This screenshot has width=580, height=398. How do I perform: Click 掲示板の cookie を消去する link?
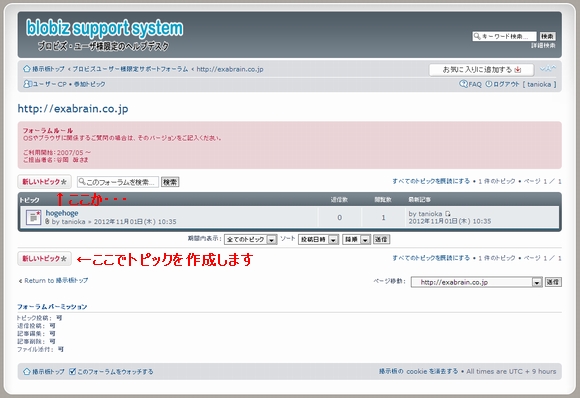418,371
